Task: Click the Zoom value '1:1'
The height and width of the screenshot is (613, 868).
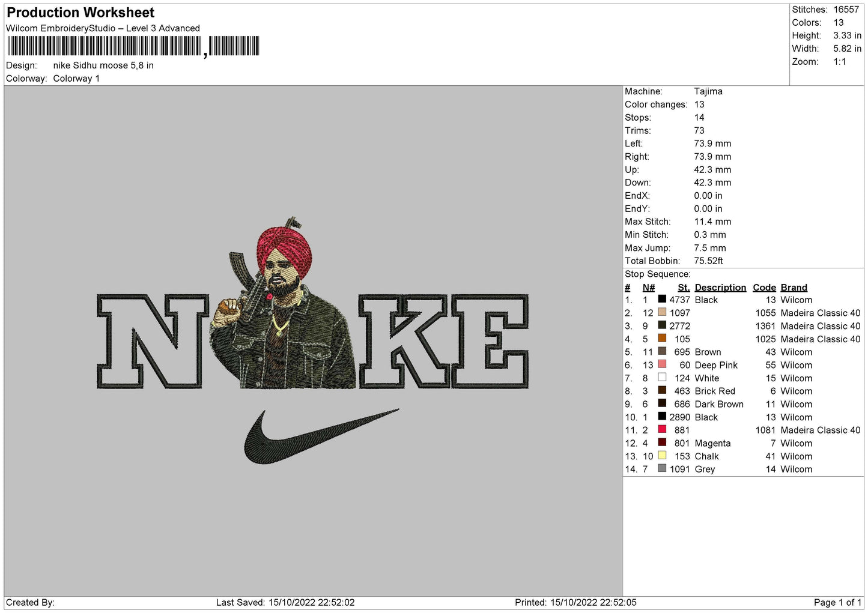Action: pos(840,62)
